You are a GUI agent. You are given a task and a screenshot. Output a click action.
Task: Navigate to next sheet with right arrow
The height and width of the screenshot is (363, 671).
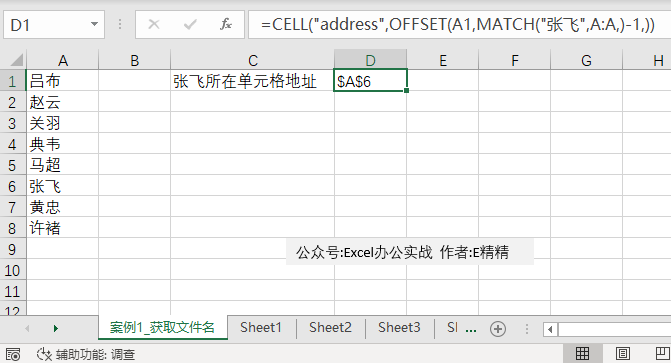56,328
